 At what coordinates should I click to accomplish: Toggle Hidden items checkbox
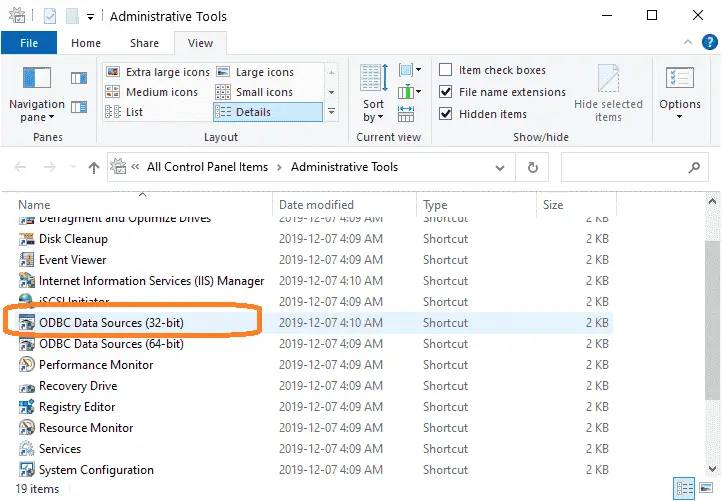pos(446,113)
